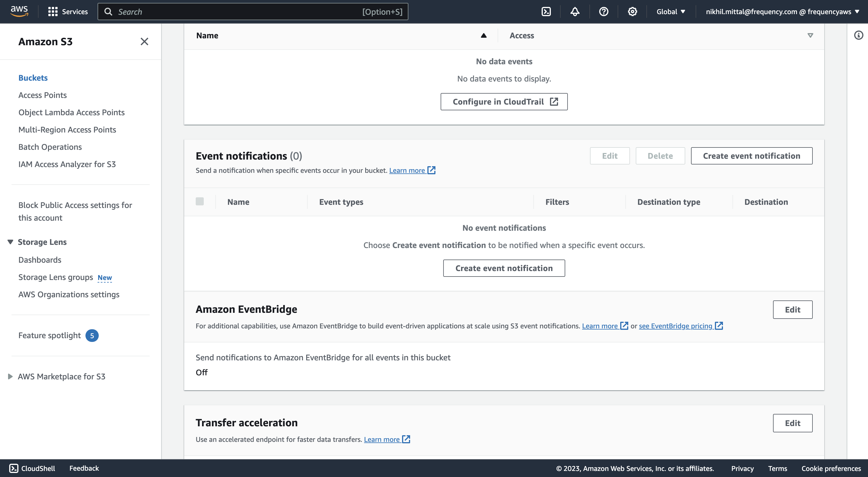The width and height of the screenshot is (868, 477).
Task: Open Object Lambda Access Points
Action: click(x=71, y=112)
